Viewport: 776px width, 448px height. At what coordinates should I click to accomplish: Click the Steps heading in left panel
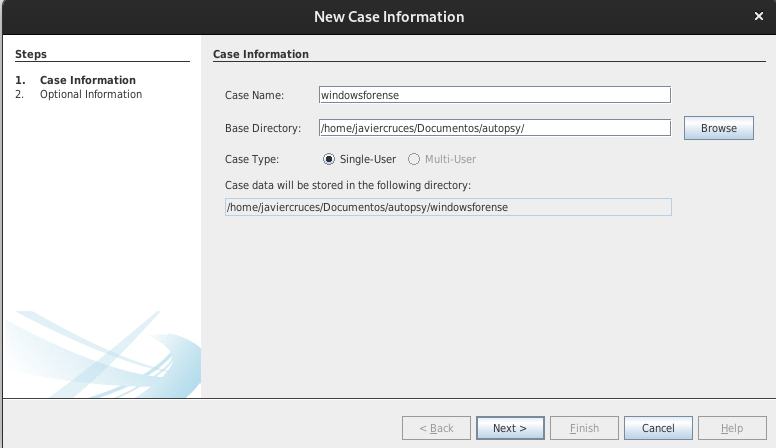coord(31,54)
